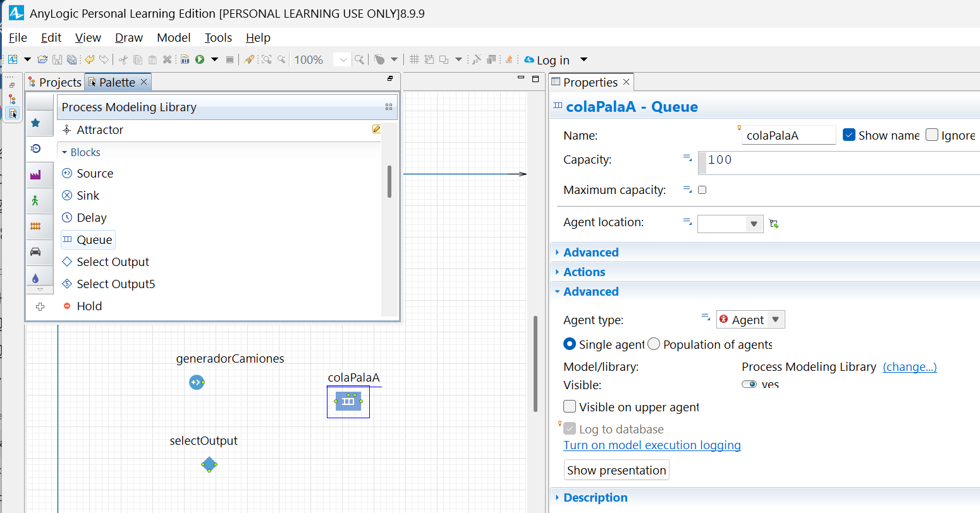Click the Undo arrow in the toolbar
Screen dimensions: 980x513
point(90,59)
